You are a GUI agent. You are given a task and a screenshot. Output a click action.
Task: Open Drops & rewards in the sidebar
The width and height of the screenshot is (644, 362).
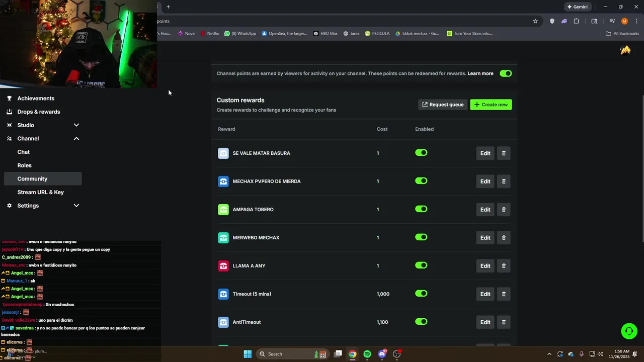(39, 112)
